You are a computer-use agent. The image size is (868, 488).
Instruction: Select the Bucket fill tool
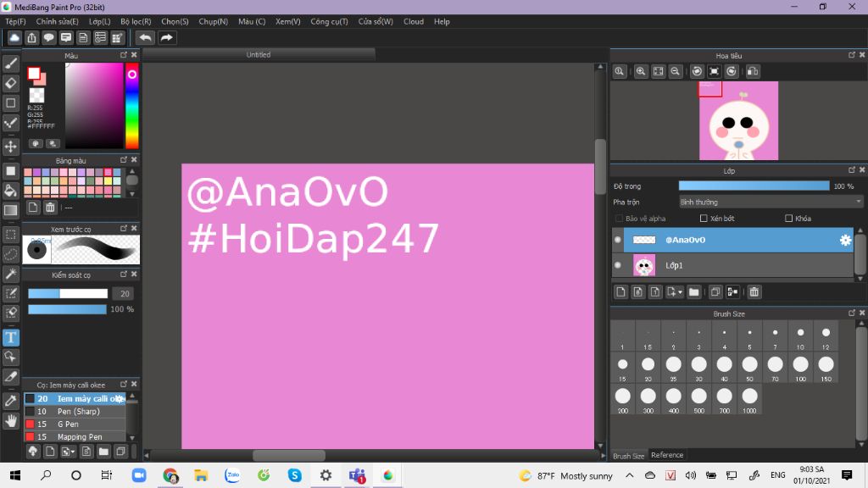(x=10, y=191)
